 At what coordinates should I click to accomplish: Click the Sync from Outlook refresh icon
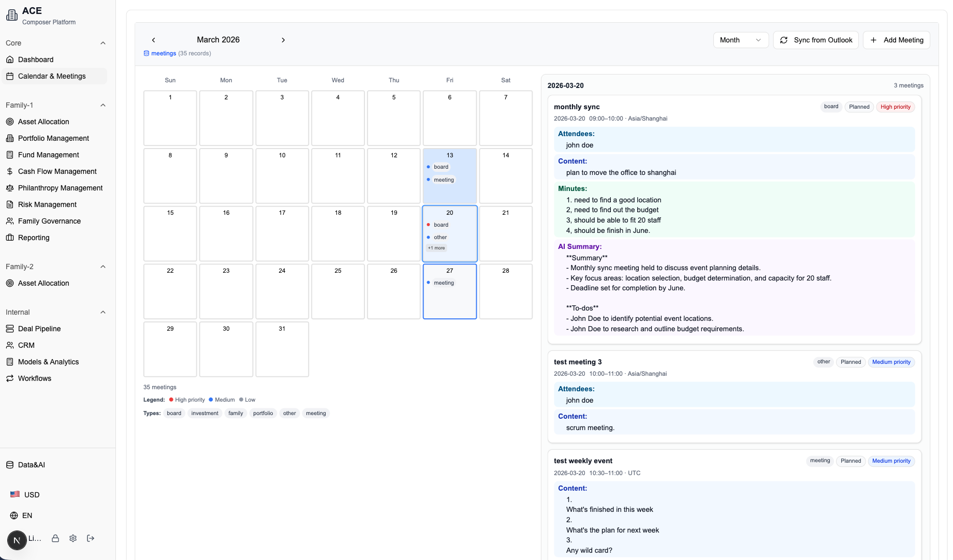click(784, 40)
